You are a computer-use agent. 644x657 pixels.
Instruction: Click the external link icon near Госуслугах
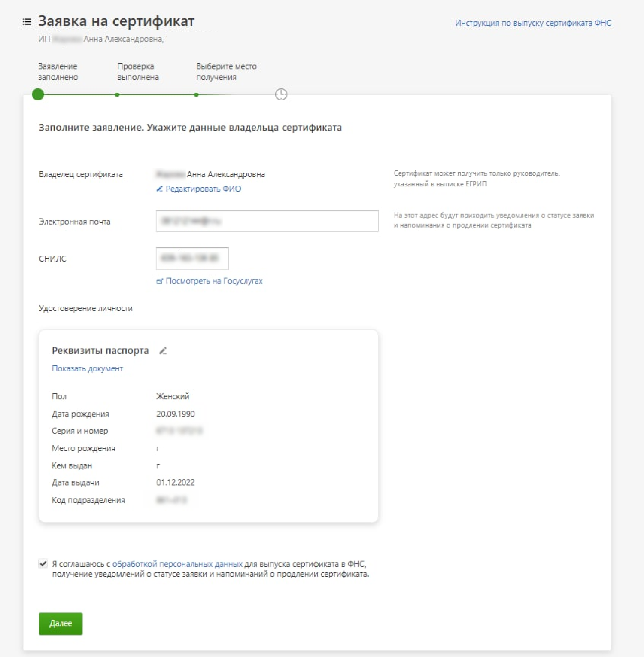click(x=160, y=281)
